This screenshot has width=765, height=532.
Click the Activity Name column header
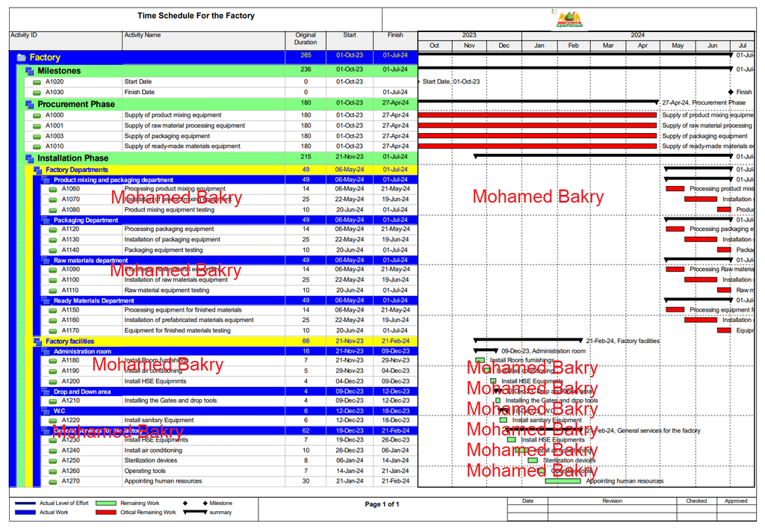coord(203,40)
